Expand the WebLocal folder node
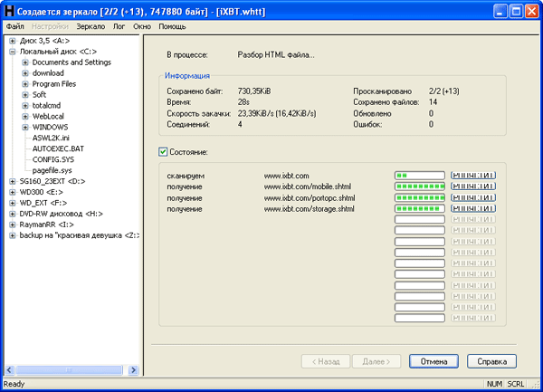543x392 pixels. click(25, 117)
